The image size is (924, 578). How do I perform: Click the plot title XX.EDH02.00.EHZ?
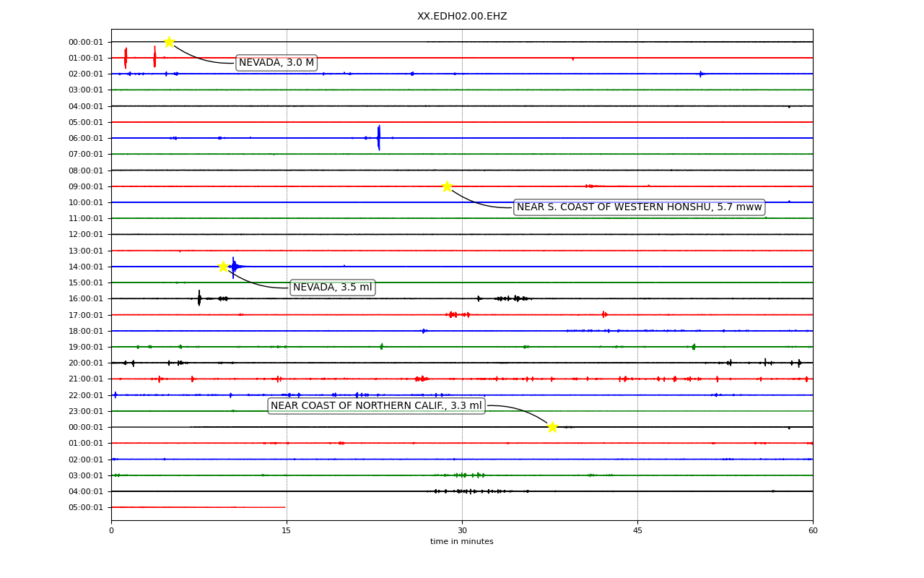coord(462,17)
